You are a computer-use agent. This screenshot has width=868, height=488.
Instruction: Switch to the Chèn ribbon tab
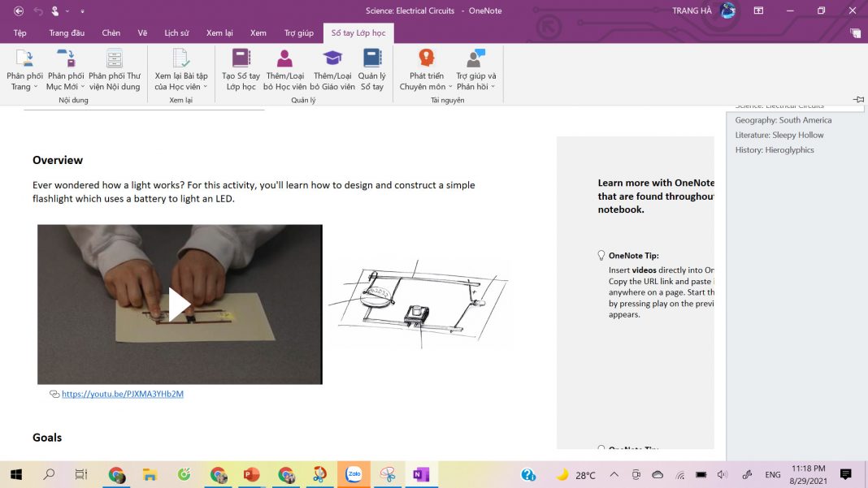coord(111,33)
